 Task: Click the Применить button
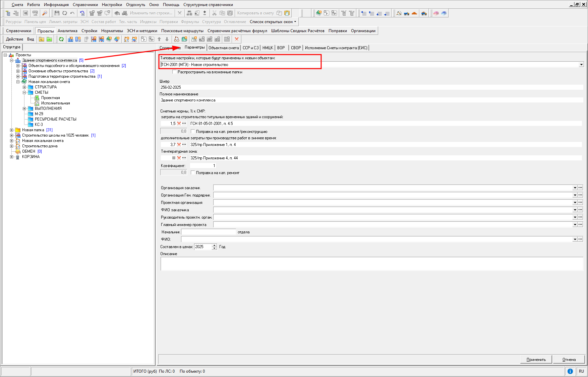point(536,360)
